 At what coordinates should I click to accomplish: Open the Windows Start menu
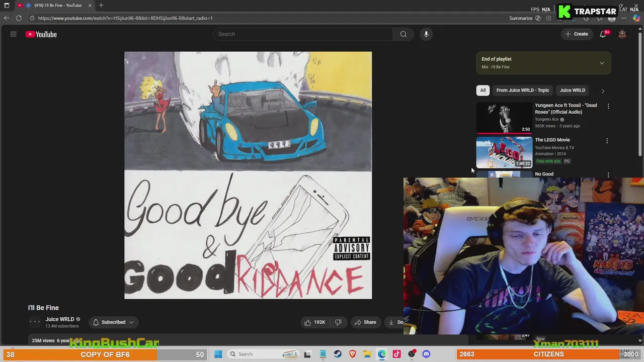[x=218, y=354]
